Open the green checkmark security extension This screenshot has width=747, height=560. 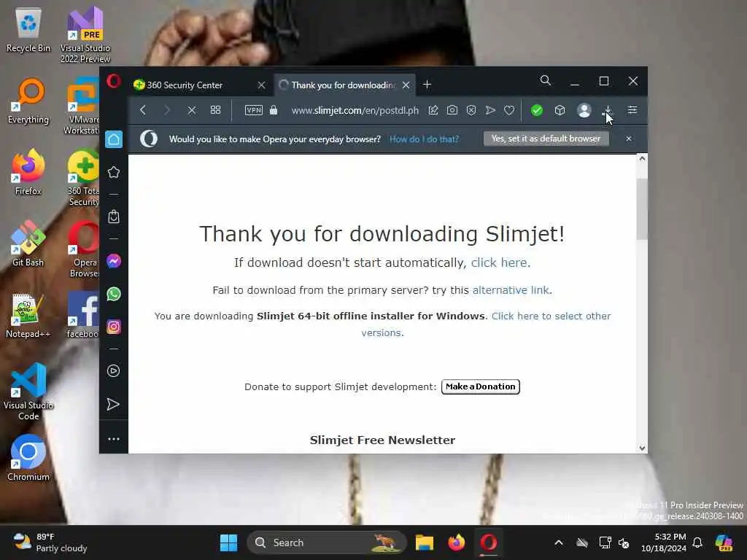537,110
